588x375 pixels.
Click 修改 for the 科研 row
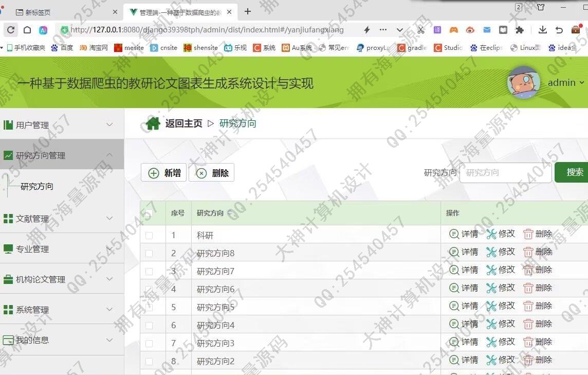(x=501, y=234)
